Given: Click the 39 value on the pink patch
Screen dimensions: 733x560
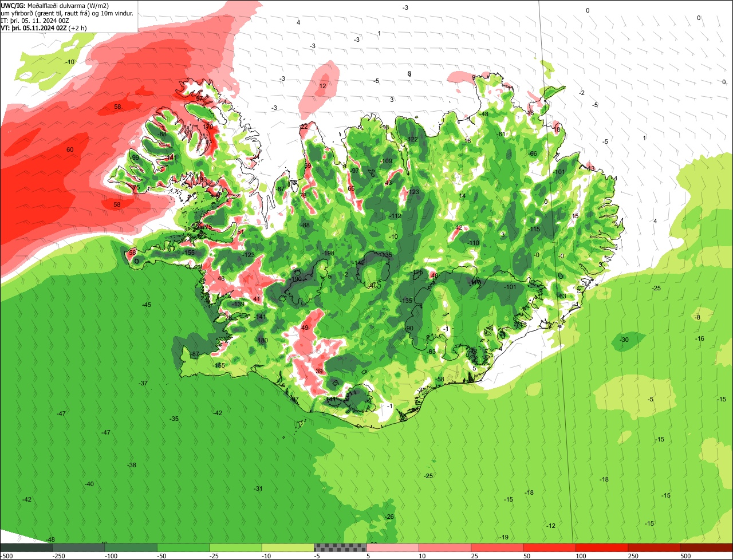Looking at the screenshot, I should tap(319, 372).
